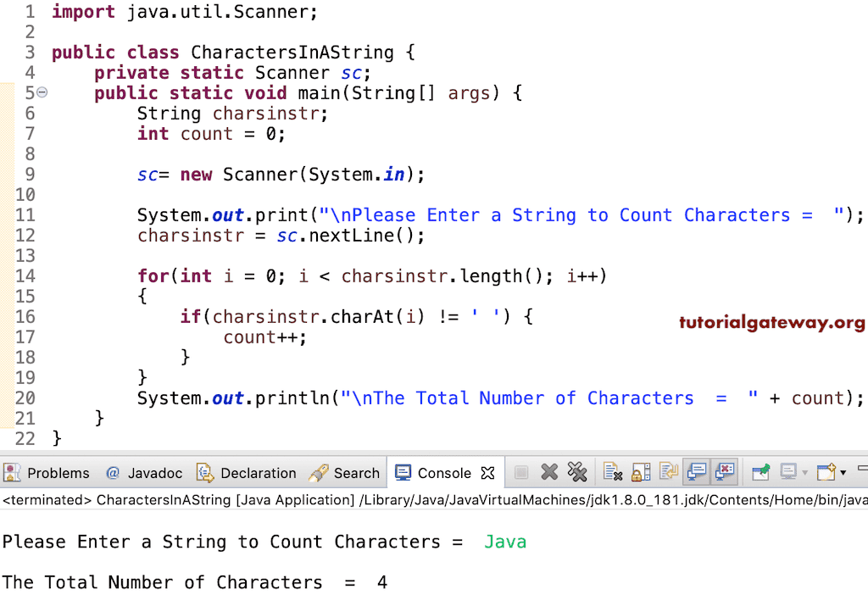Click line number 16 in the editor
This screenshot has width=868, height=595.
coord(25,316)
